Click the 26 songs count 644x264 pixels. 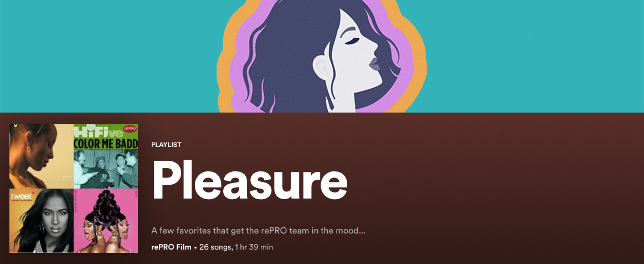(x=216, y=247)
